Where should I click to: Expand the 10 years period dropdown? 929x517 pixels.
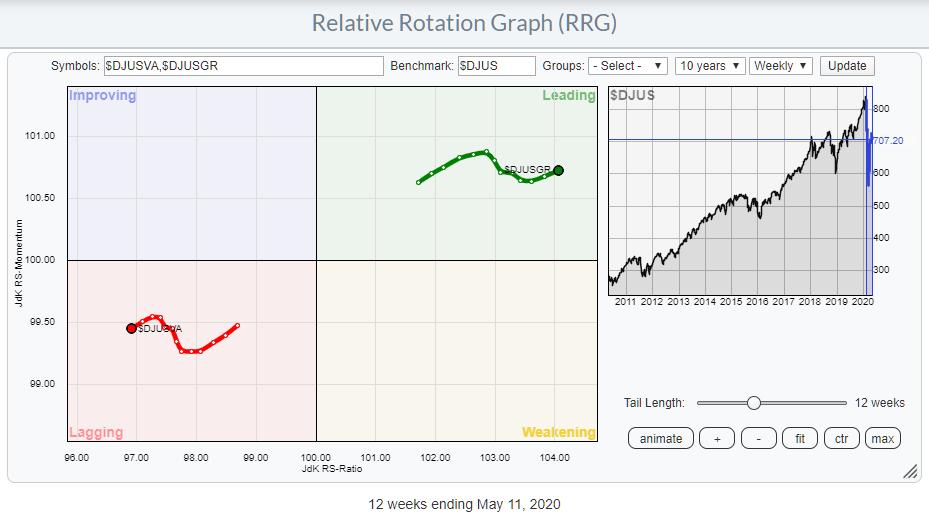[710, 66]
